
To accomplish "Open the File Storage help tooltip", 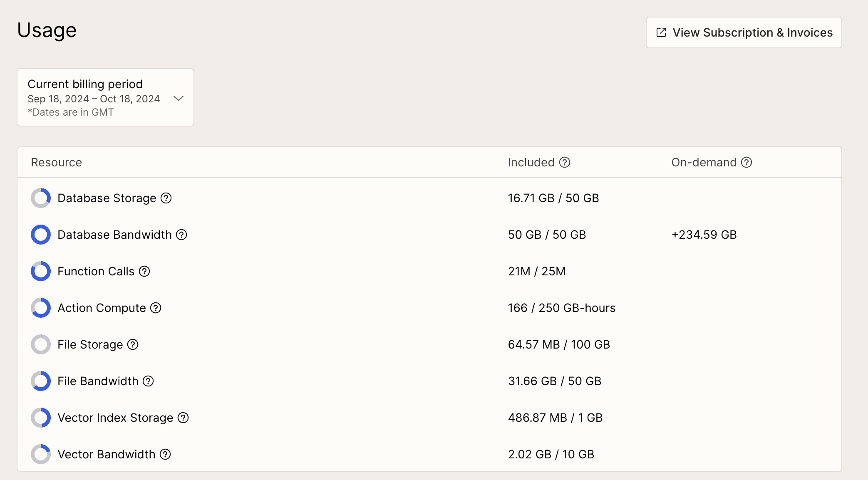I will [x=132, y=344].
